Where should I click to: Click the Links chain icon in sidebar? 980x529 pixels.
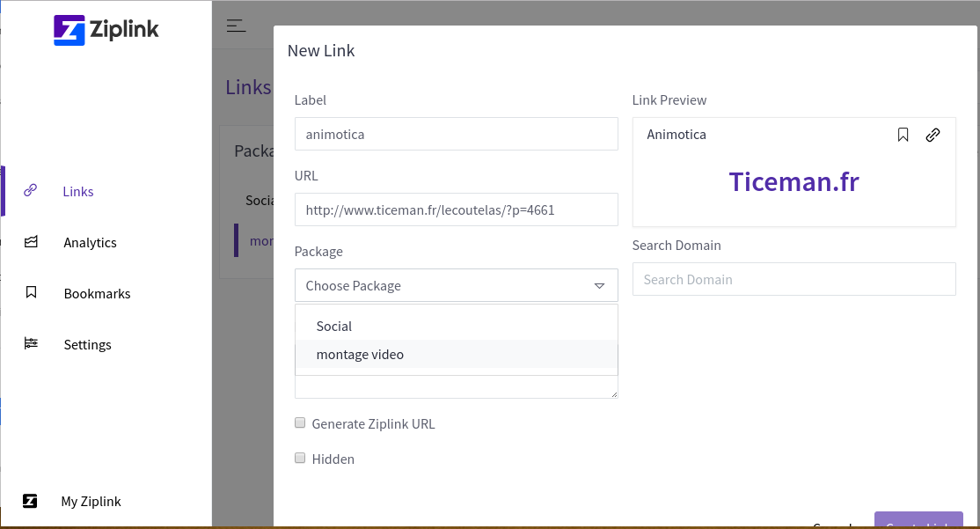[x=30, y=190]
